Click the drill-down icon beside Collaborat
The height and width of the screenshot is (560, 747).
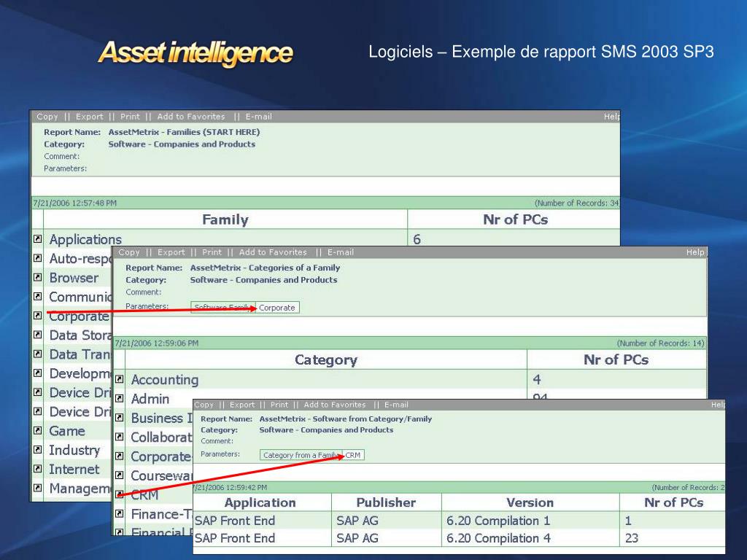(120, 437)
